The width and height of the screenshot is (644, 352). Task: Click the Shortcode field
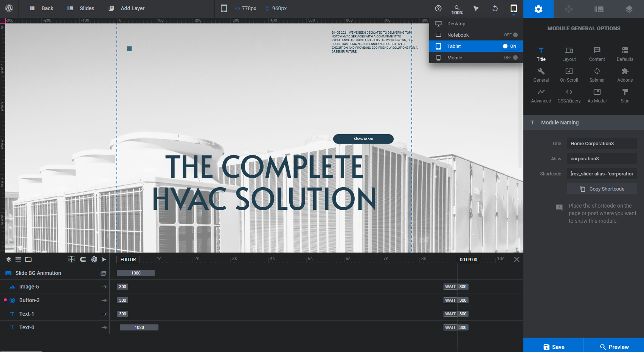click(x=602, y=174)
